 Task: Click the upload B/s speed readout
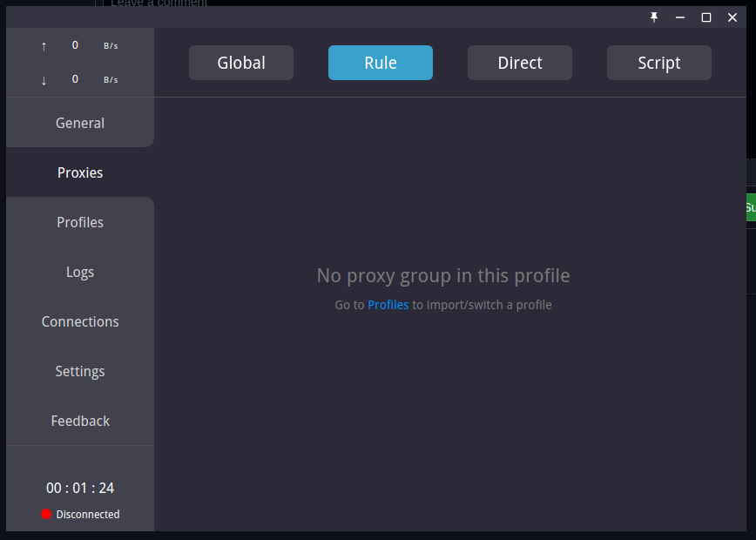pyautogui.click(x=110, y=45)
